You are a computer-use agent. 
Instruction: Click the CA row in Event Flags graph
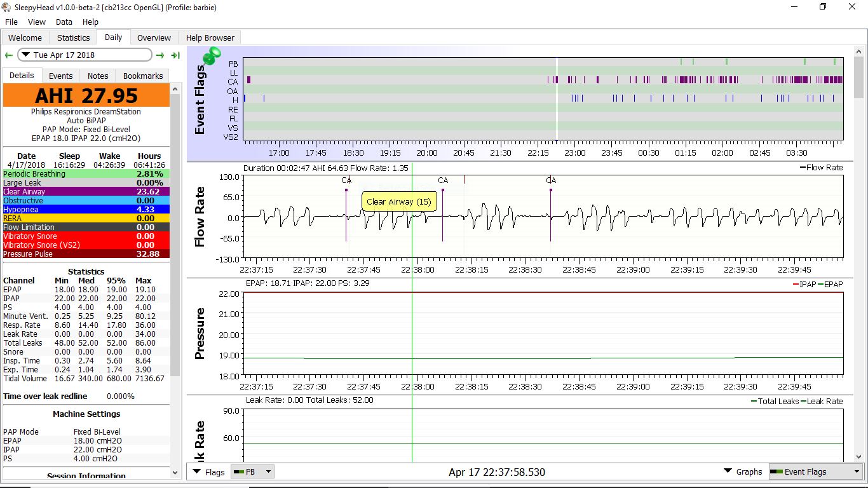(x=543, y=81)
